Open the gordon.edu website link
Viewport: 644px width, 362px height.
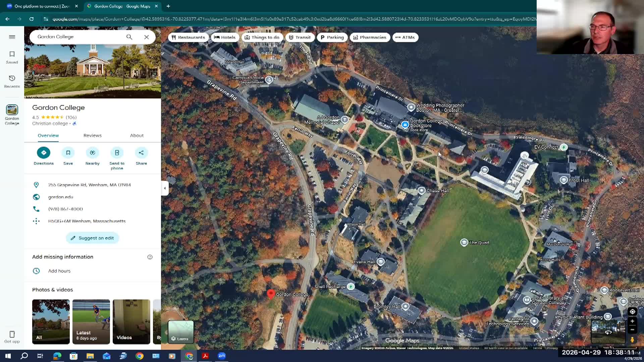(x=61, y=197)
